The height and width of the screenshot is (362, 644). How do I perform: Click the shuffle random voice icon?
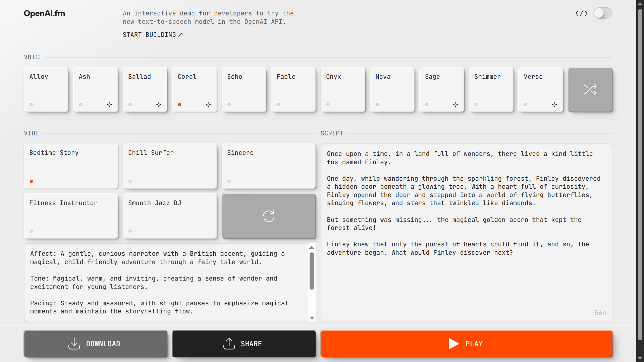coord(590,89)
